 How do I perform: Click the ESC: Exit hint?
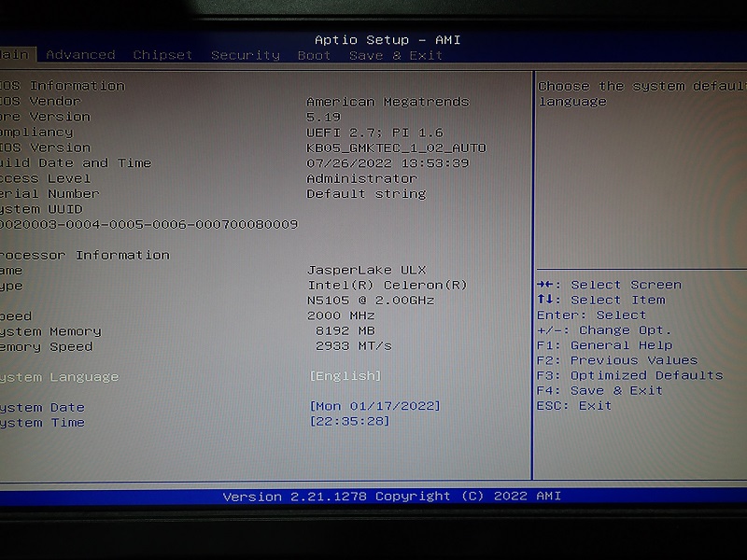point(574,406)
